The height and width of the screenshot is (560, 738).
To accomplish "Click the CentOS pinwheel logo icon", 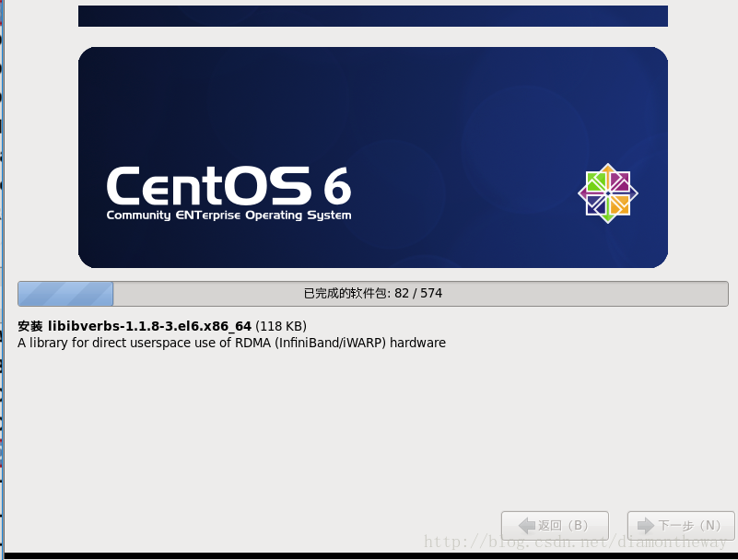I will pyautogui.click(x=607, y=193).
